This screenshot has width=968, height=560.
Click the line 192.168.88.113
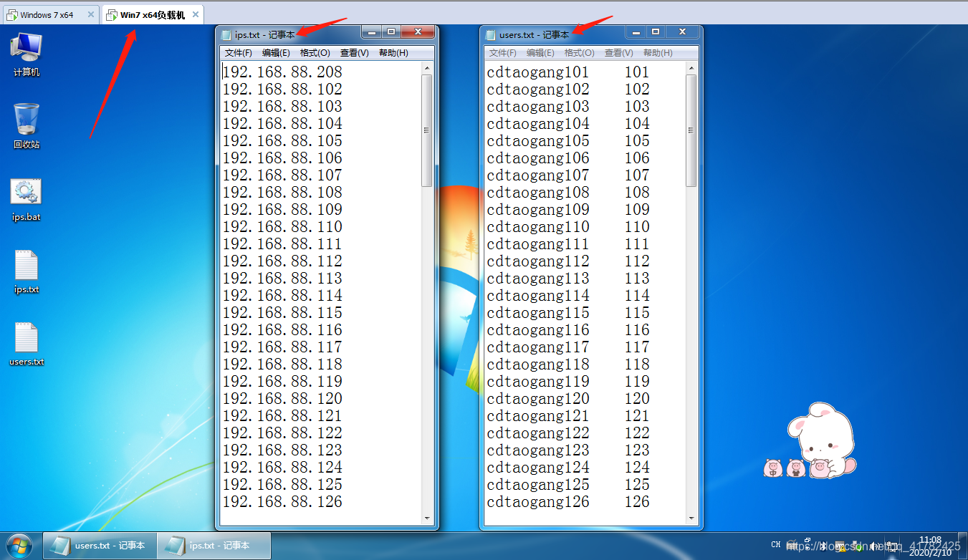tap(282, 279)
